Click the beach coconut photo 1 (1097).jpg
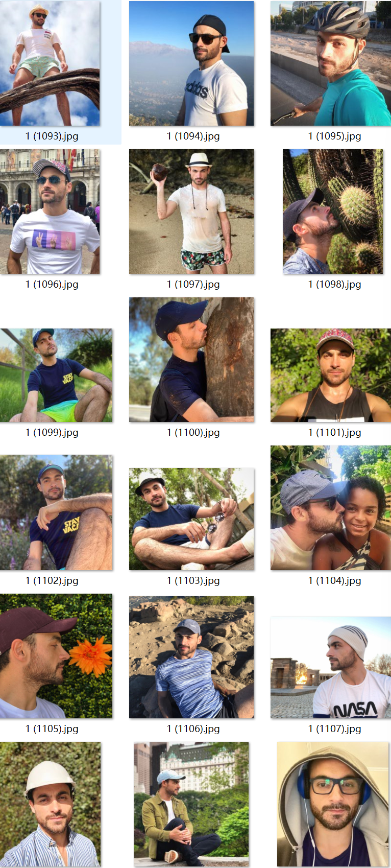 tap(191, 212)
